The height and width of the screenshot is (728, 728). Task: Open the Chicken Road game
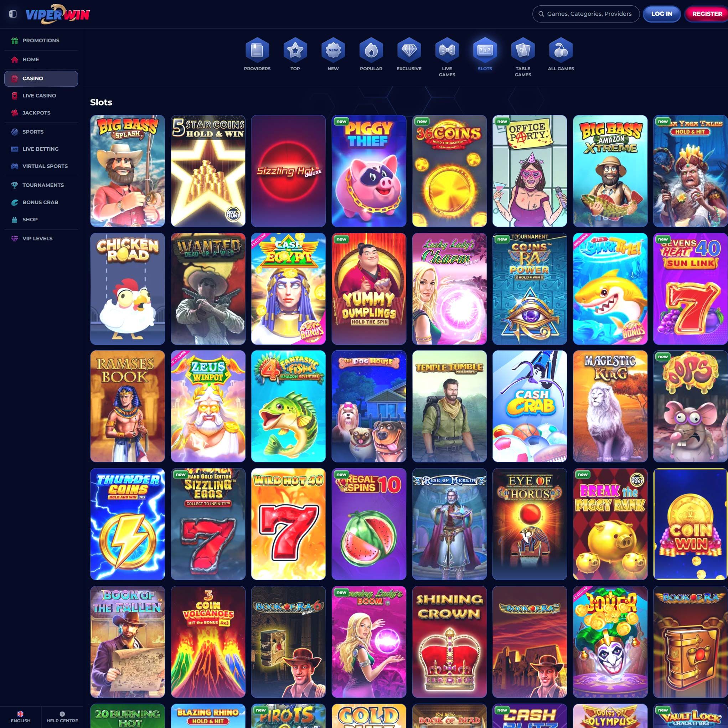click(x=127, y=289)
